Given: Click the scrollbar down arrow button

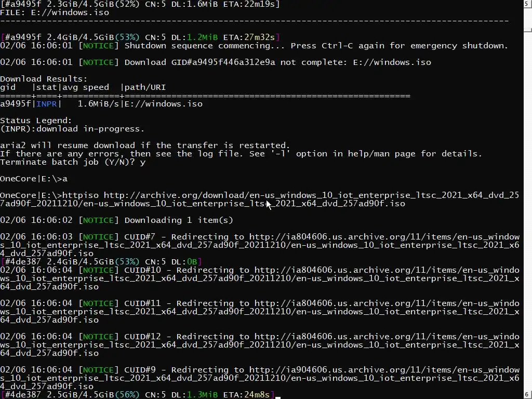Looking at the screenshot, I should tap(528, 395).
